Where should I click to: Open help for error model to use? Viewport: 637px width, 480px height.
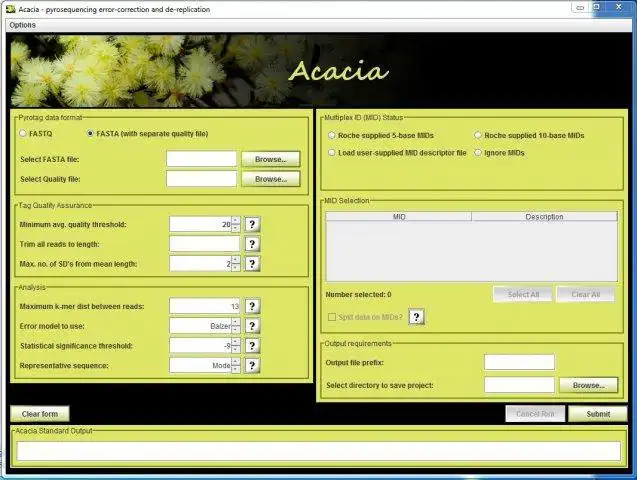252,326
